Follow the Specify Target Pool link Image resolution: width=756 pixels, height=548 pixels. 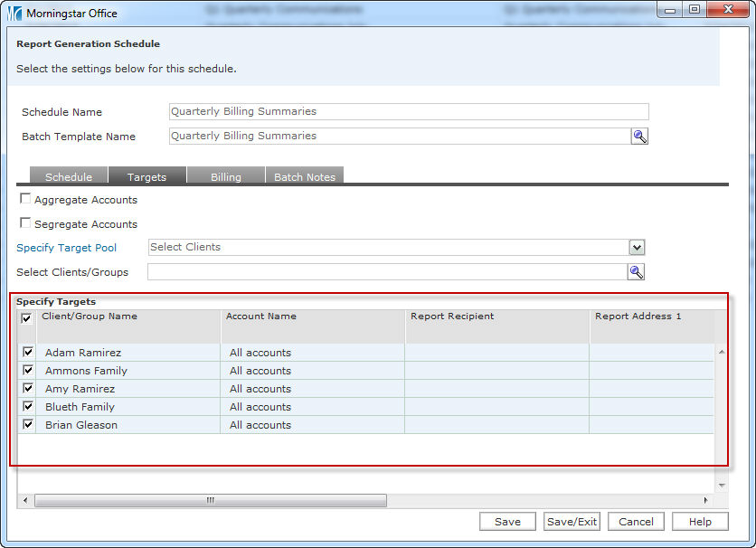tap(66, 248)
